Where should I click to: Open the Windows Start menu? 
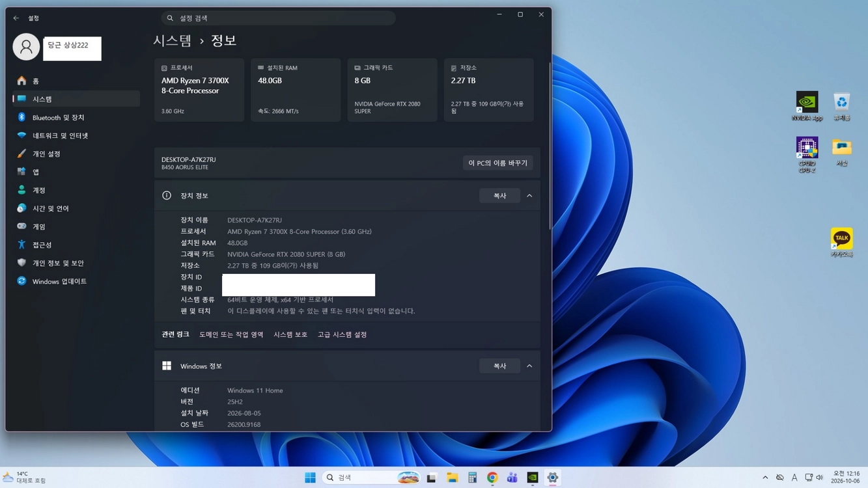click(x=310, y=478)
